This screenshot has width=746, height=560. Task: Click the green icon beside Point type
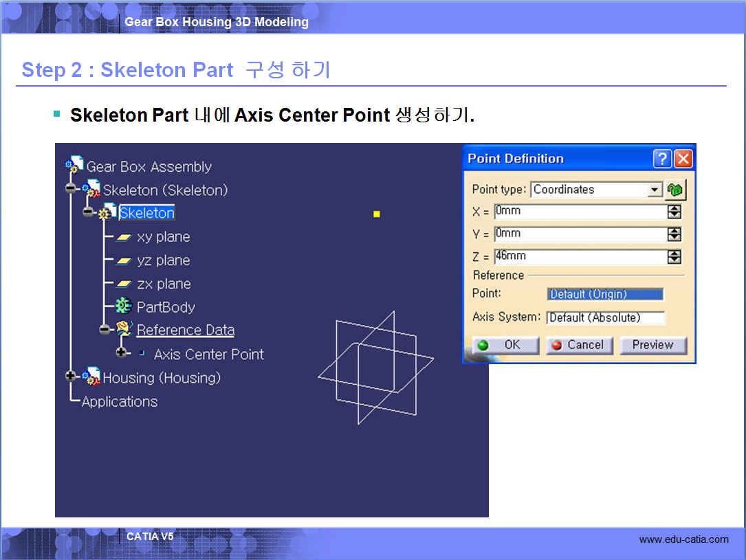675,190
